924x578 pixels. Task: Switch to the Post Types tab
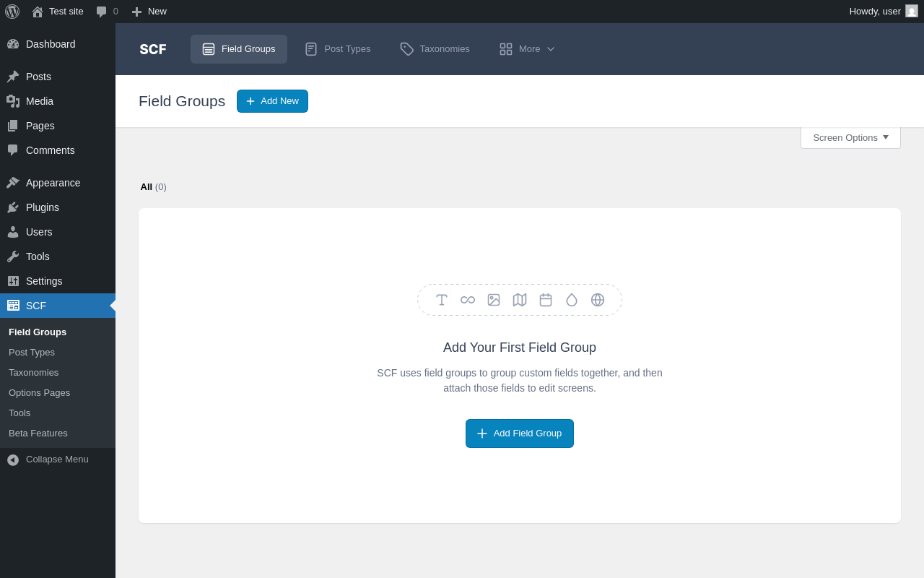338,49
